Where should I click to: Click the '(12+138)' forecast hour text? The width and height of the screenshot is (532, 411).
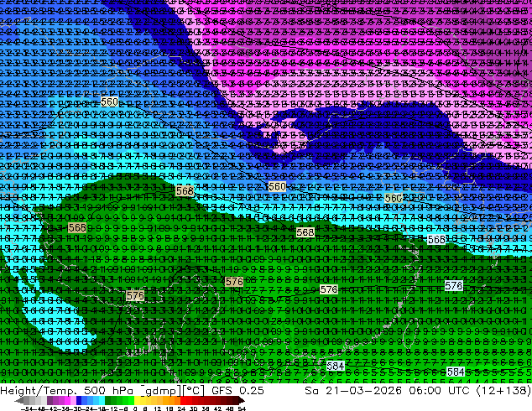(x=503, y=390)
